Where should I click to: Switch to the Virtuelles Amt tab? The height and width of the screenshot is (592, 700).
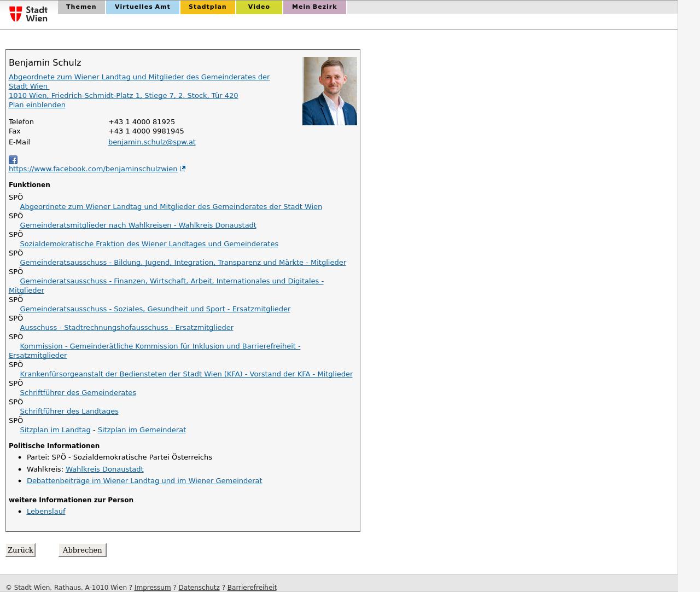(x=142, y=7)
